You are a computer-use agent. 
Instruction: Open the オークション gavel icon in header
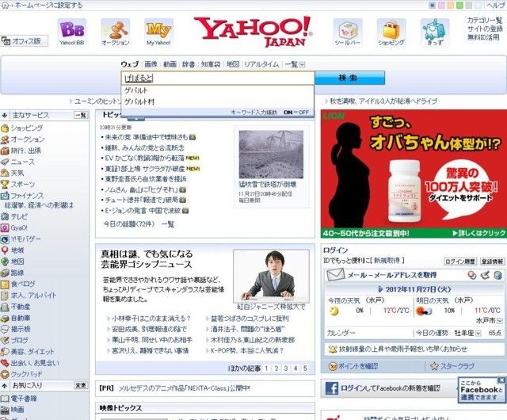coord(115,32)
